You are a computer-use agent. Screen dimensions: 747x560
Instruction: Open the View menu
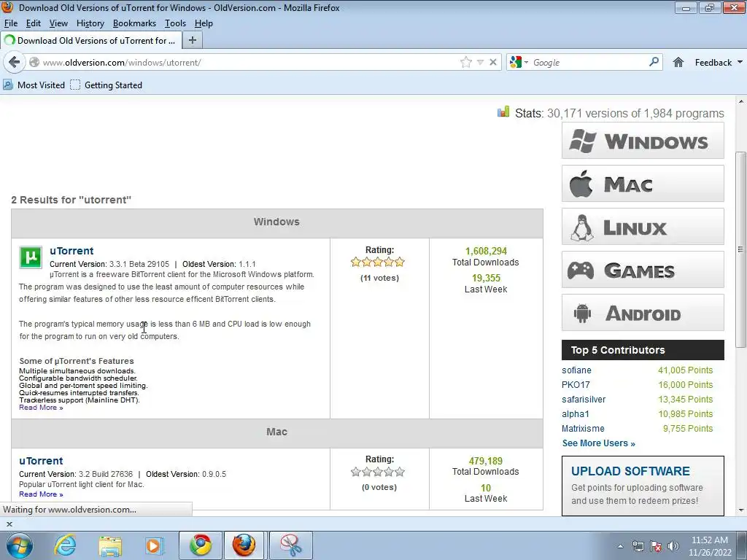tap(58, 23)
